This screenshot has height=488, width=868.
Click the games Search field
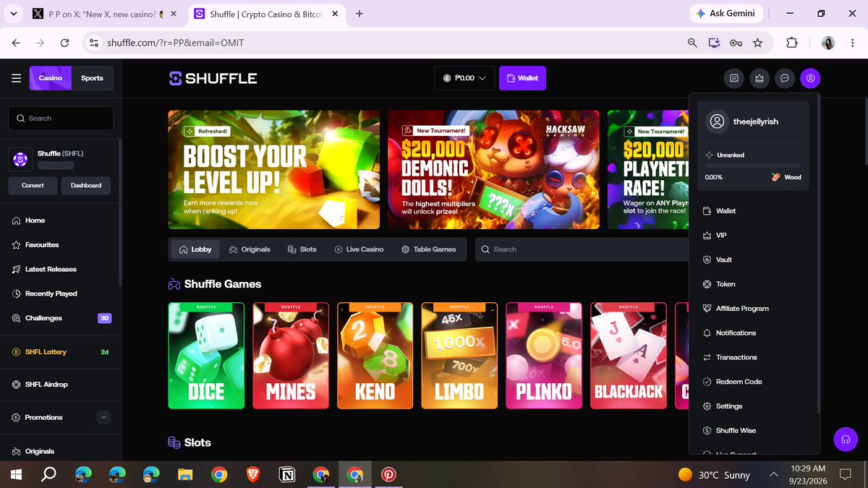pyautogui.click(x=582, y=249)
